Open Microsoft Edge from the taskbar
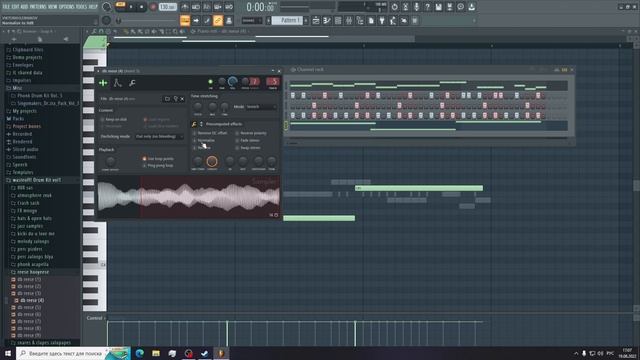This screenshot has width=640, height=360. point(140,353)
